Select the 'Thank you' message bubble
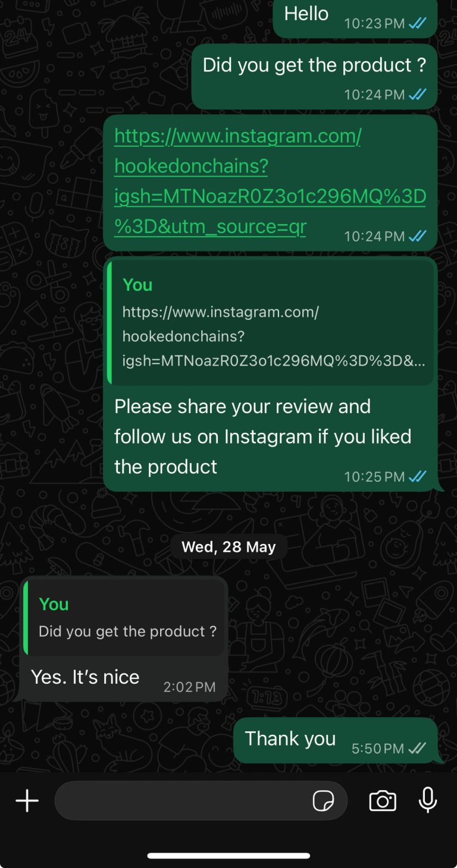Screen dimensions: 457x868 coord(336,740)
